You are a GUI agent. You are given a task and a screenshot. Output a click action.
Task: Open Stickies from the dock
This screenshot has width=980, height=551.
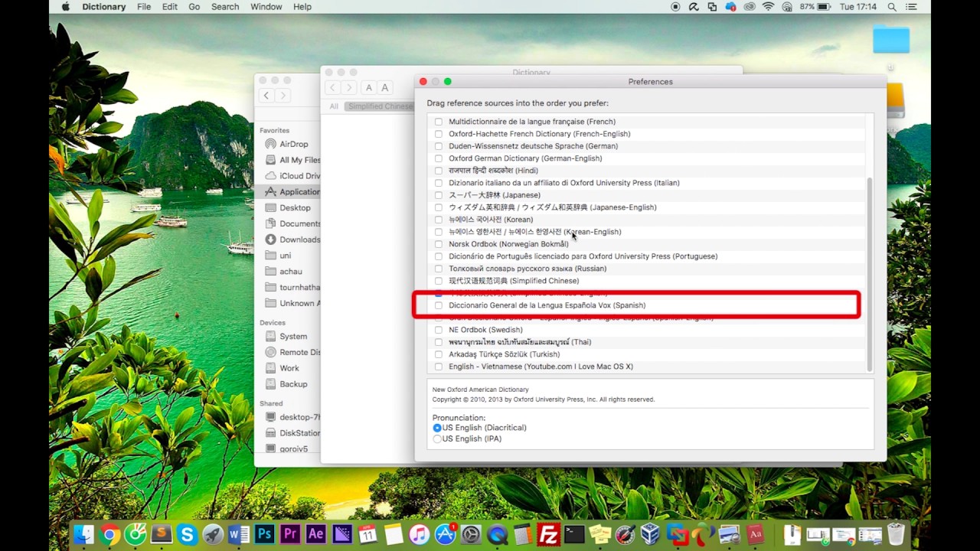pyautogui.click(x=600, y=534)
